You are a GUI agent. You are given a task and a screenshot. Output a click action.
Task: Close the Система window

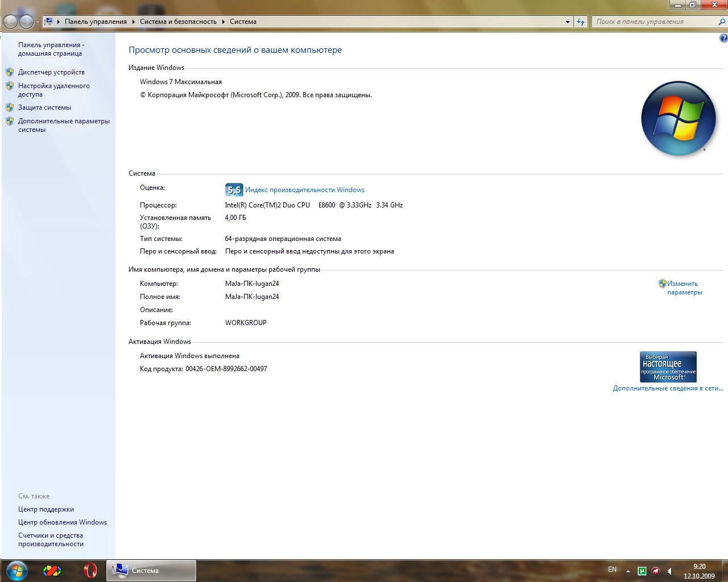pyautogui.click(x=714, y=5)
